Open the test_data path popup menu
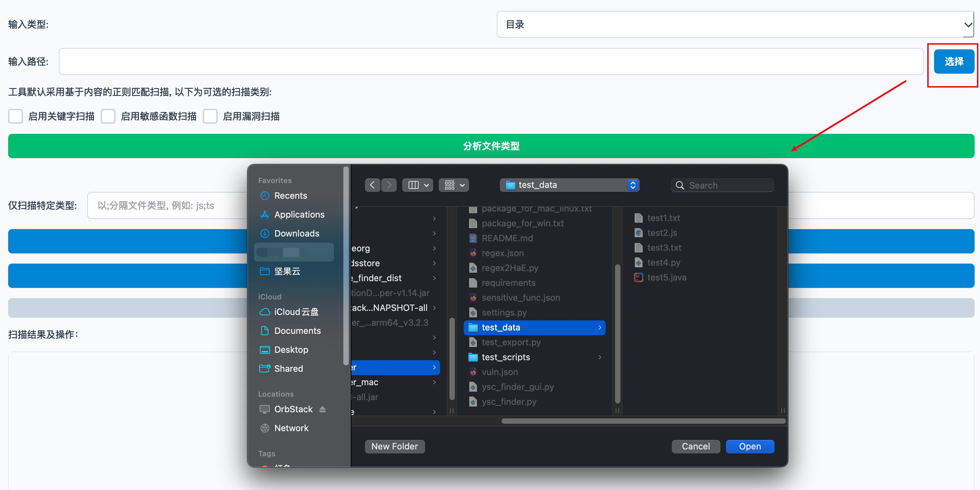The width and height of the screenshot is (980, 490). 569,185
